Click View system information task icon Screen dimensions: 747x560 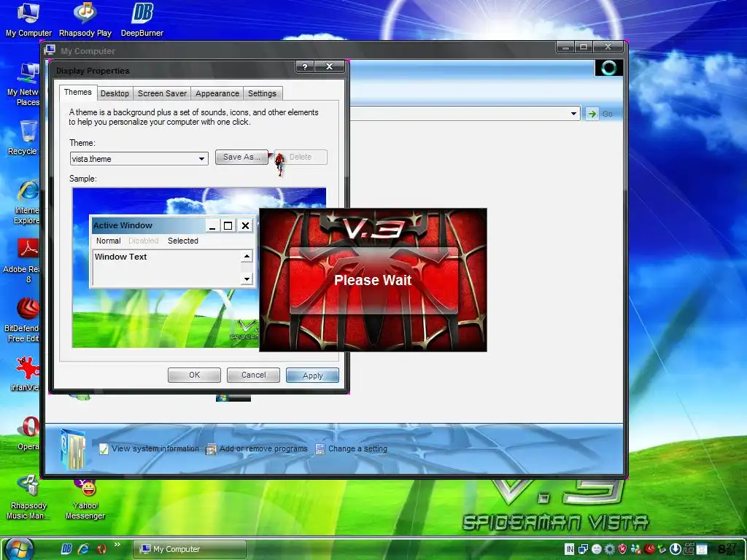(x=104, y=449)
